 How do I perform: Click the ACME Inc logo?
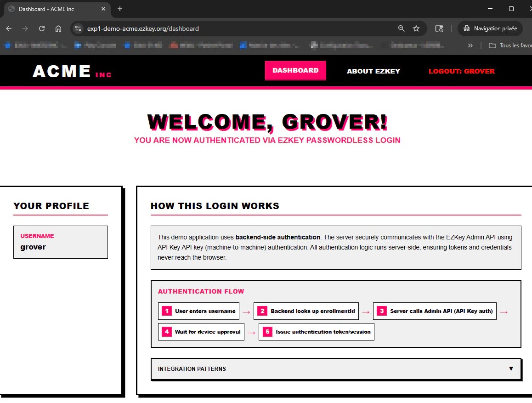[x=72, y=72]
